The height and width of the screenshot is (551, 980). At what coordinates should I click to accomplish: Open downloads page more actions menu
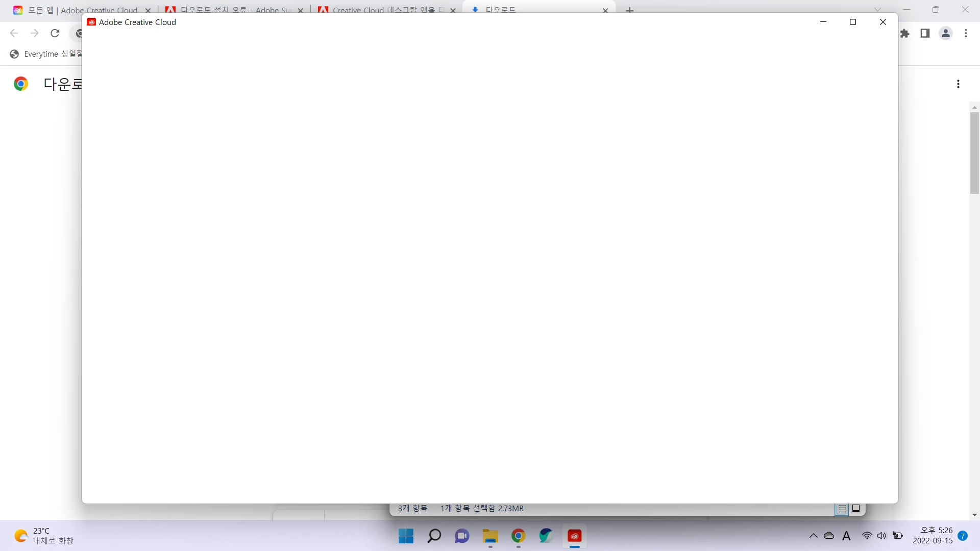click(958, 84)
